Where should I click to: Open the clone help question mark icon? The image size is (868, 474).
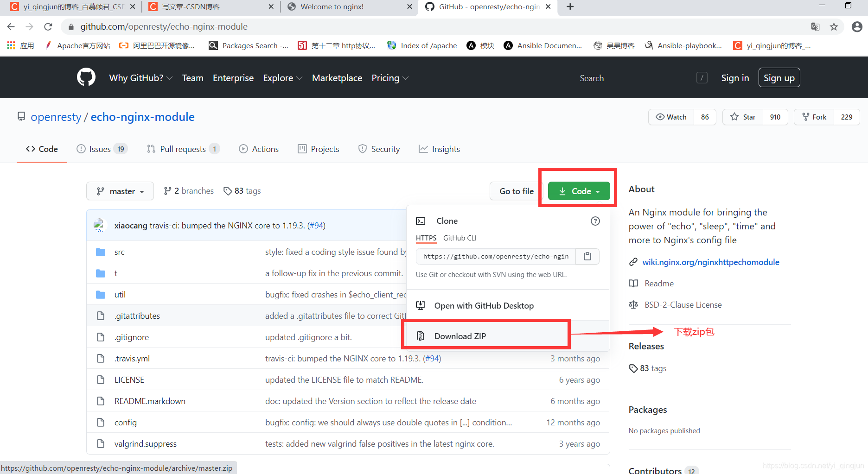click(x=595, y=221)
